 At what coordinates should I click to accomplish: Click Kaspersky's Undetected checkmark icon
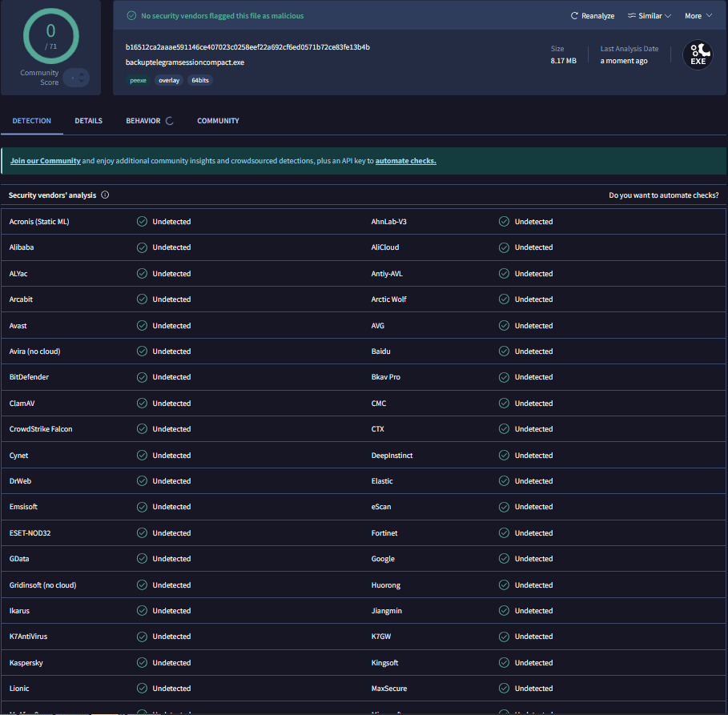(x=142, y=663)
